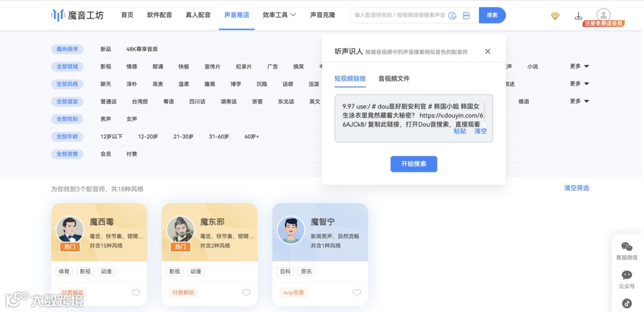Click the download icon in header
644x312 pixels.
pos(578,16)
